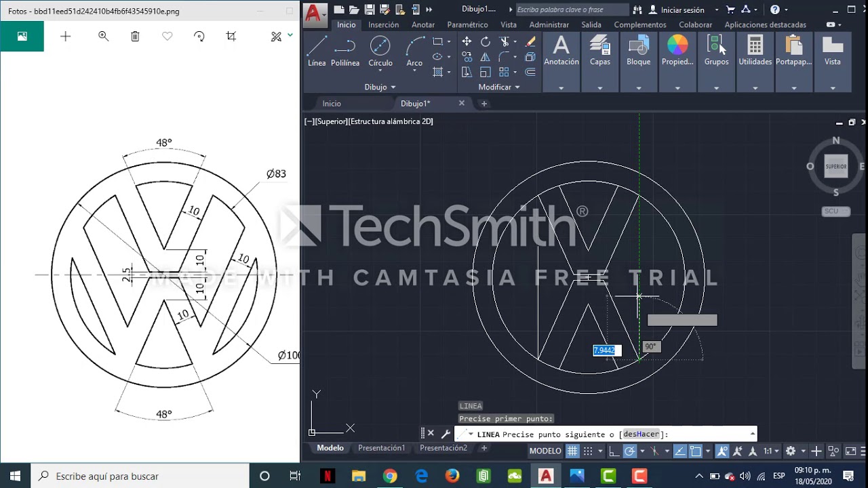Toggle annotation objects visibility
This screenshot has height=488, width=868.
(722, 451)
